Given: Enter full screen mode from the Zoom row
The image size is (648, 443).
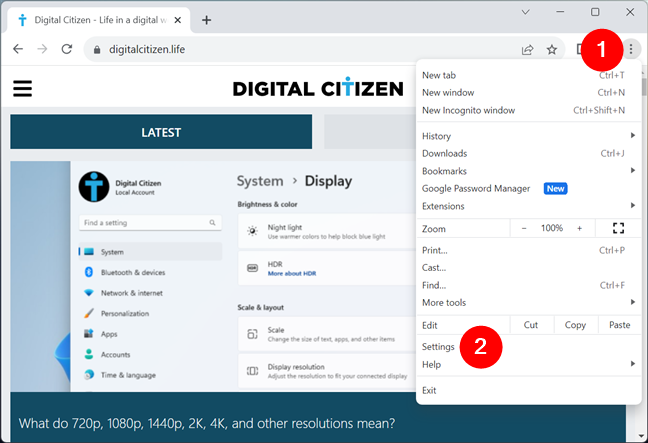Looking at the screenshot, I should coord(618,228).
